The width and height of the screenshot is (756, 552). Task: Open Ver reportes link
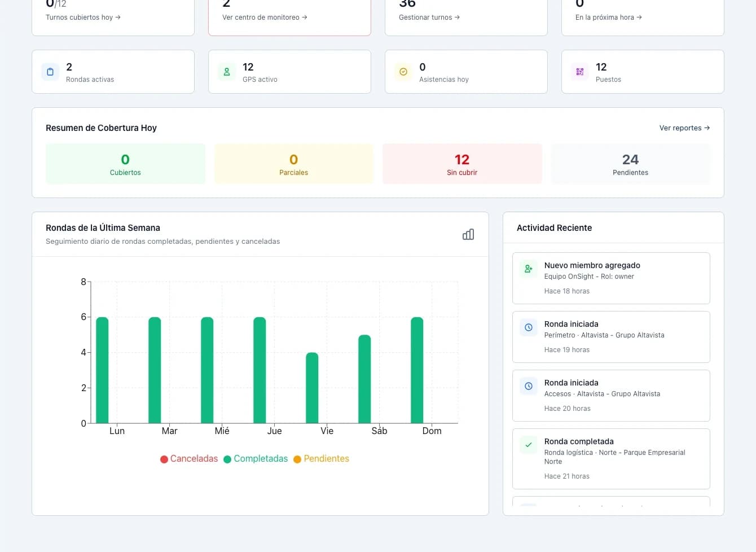[x=684, y=128]
